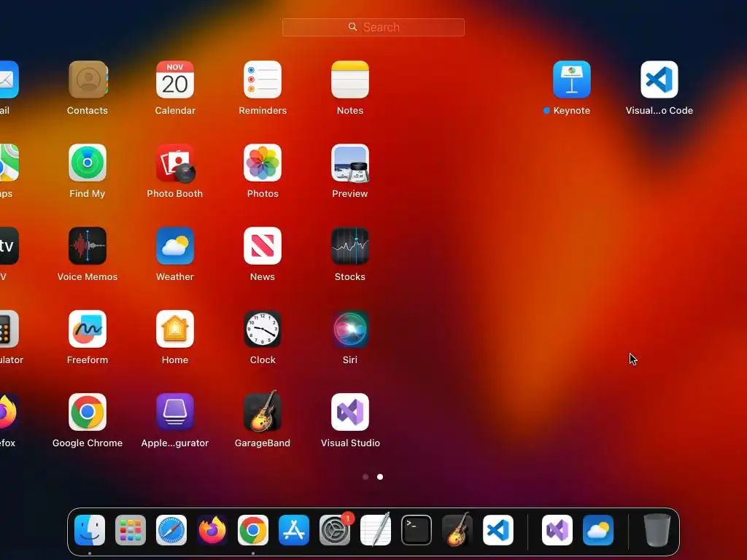Open the Home app
747x560 pixels.
pyautogui.click(x=175, y=329)
